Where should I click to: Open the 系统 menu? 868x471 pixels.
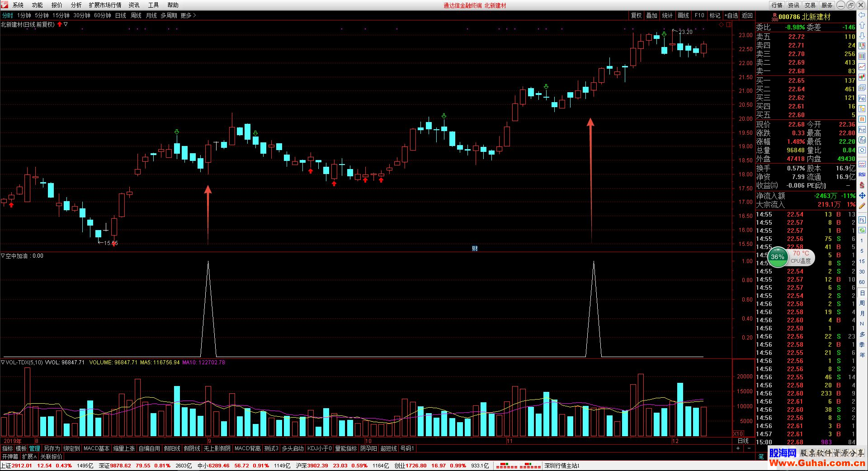pos(18,5)
